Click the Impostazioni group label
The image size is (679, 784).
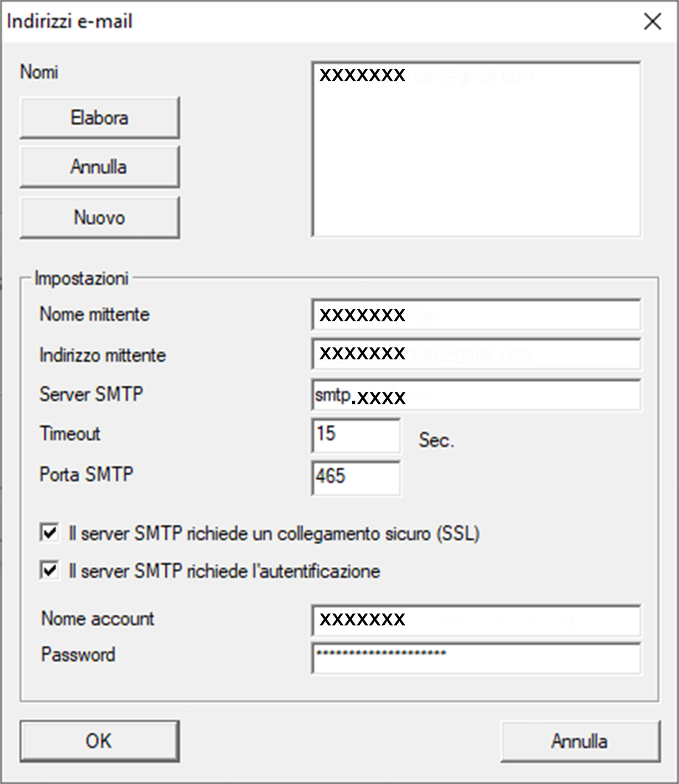click(81, 278)
